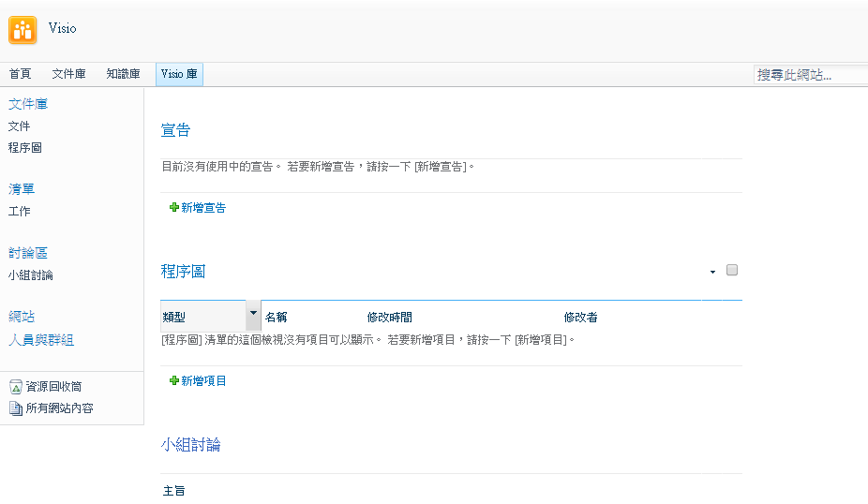Click the orange SharePoint site logo icon

pyautogui.click(x=22, y=30)
